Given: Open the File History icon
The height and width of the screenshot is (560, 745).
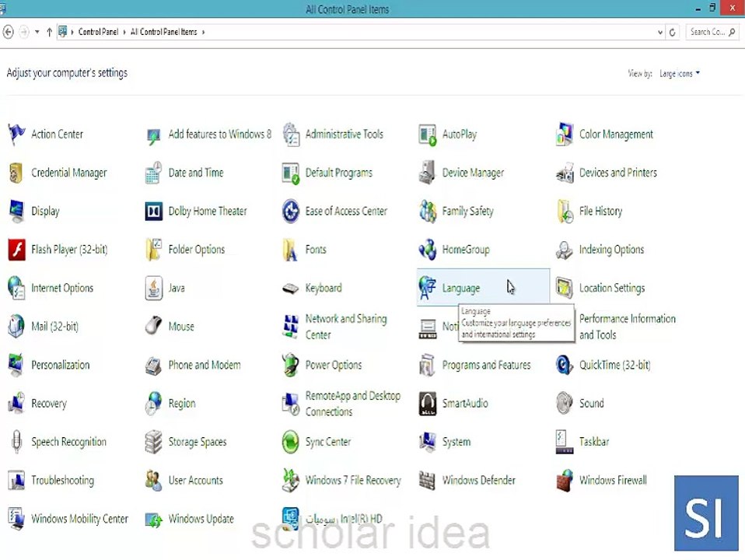Looking at the screenshot, I should (x=565, y=212).
